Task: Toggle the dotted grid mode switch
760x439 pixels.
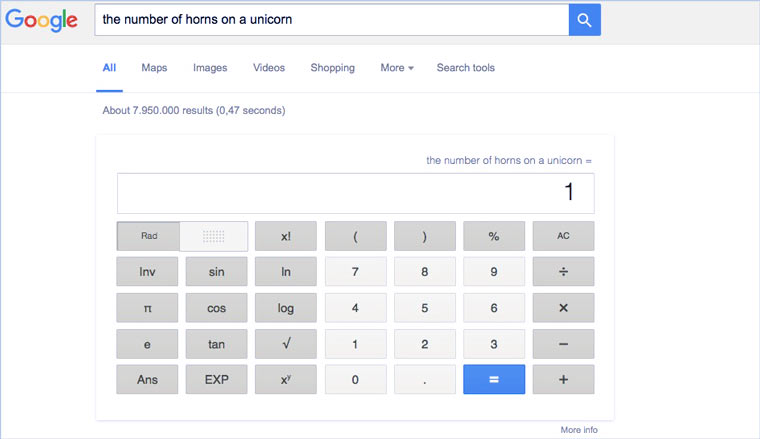Action: (x=213, y=236)
